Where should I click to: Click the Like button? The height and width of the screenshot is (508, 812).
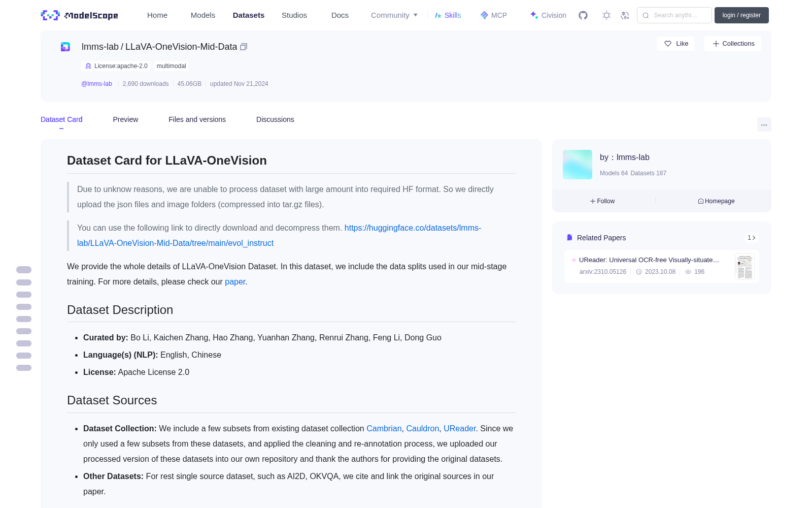click(x=675, y=44)
